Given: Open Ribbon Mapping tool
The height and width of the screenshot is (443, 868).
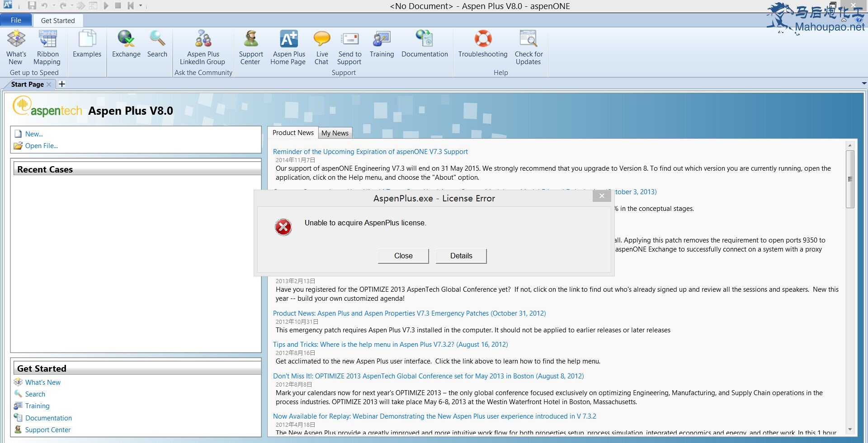Looking at the screenshot, I should pyautogui.click(x=47, y=47).
